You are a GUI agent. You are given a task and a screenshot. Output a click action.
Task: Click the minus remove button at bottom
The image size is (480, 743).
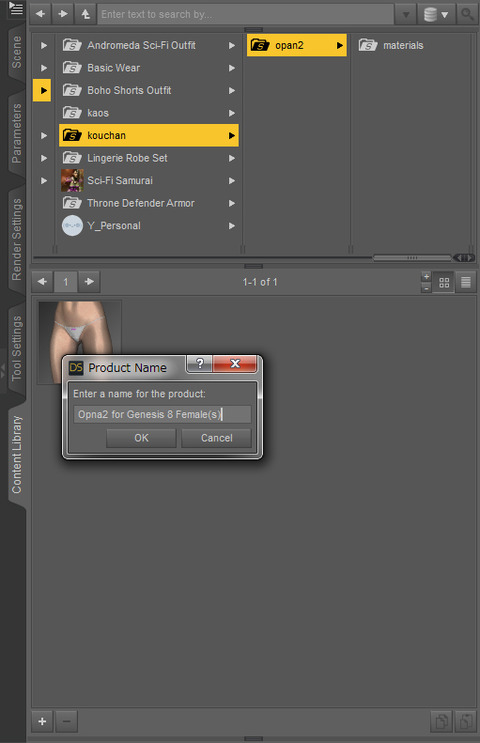66,721
